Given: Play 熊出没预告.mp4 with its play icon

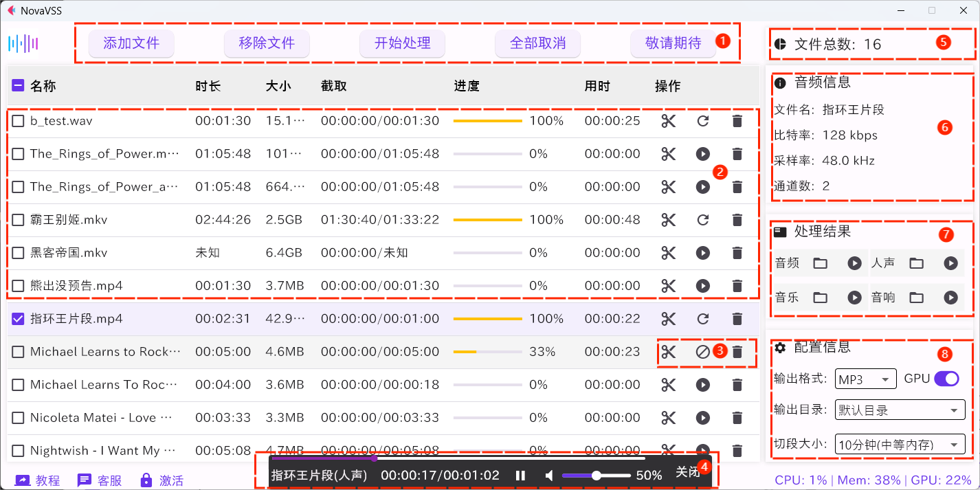Looking at the screenshot, I should pos(702,285).
